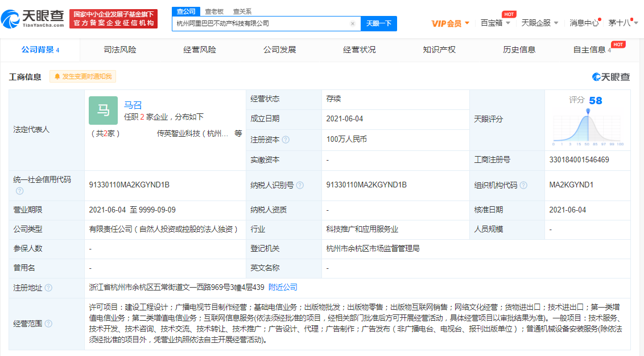Image resolution: width=644 pixels, height=356 pixels.
Task: Click the 2021-06-04 value beside 成立日期
Action: coord(345,119)
